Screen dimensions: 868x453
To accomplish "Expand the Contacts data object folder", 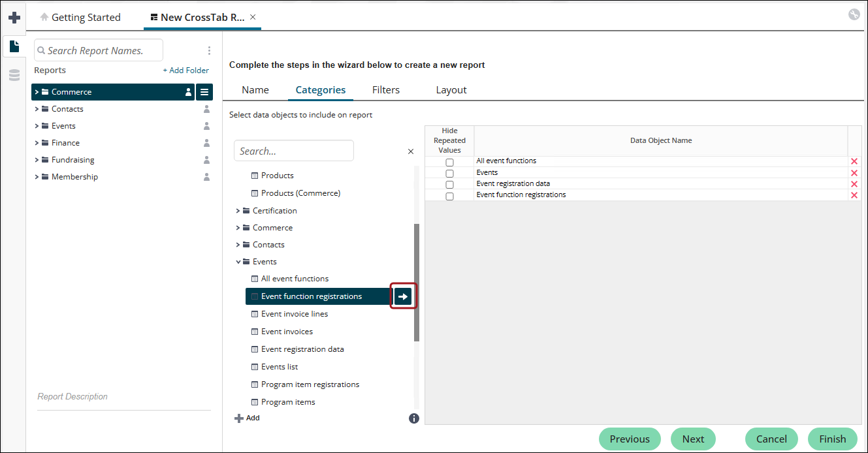I will click(238, 245).
